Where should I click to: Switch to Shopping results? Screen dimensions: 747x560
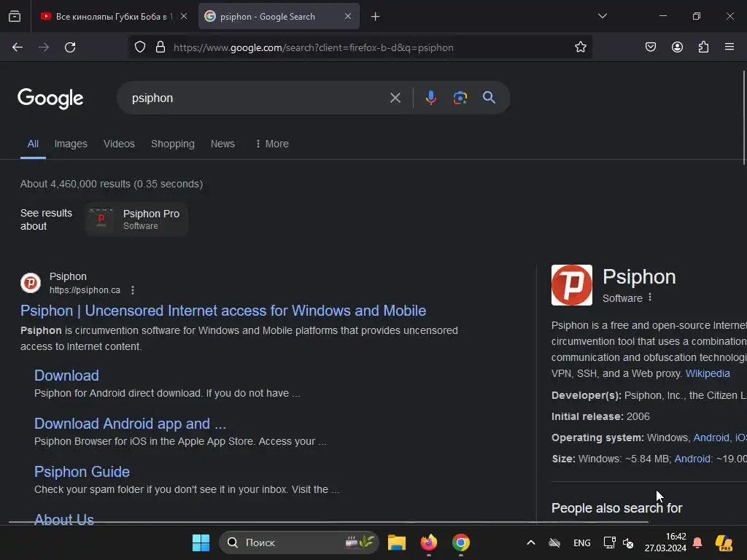[172, 144]
